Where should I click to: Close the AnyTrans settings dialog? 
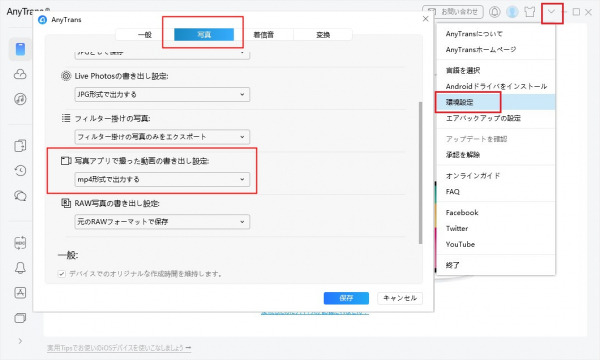tap(426, 19)
